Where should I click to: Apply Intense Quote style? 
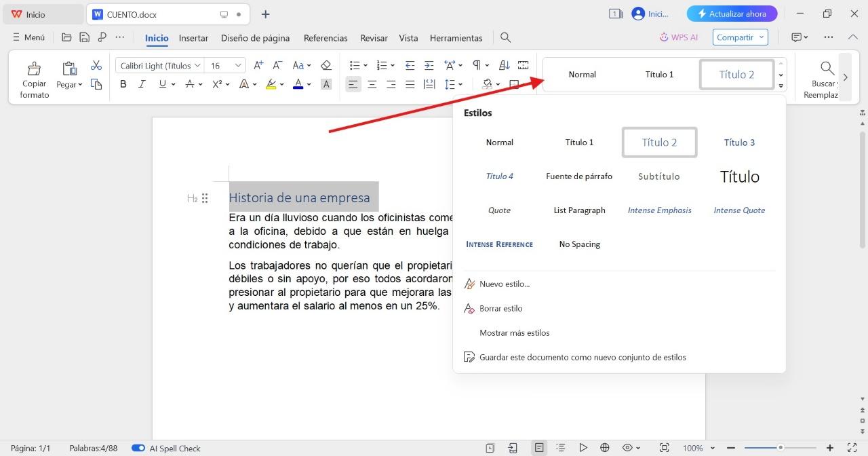tap(739, 210)
